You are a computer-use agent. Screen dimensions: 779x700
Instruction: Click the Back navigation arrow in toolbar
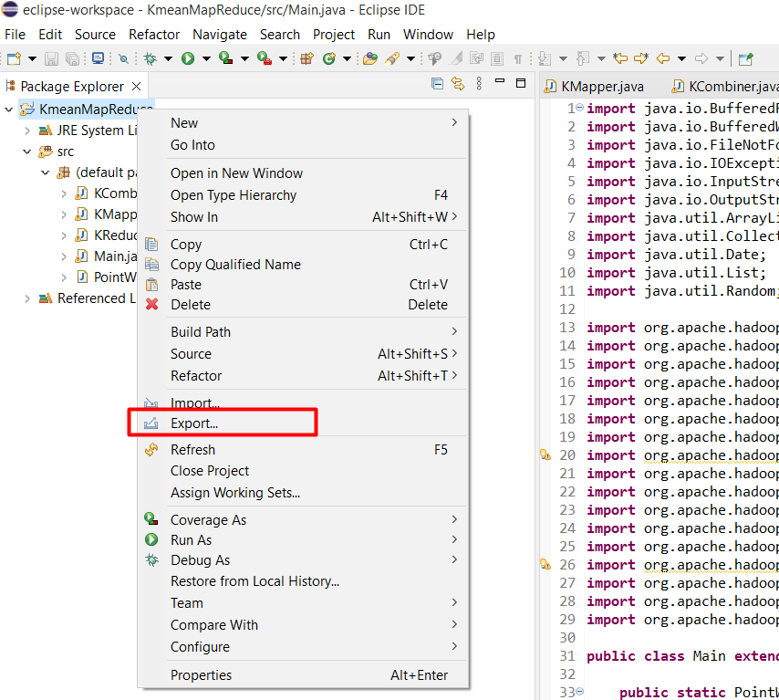coord(663,58)
